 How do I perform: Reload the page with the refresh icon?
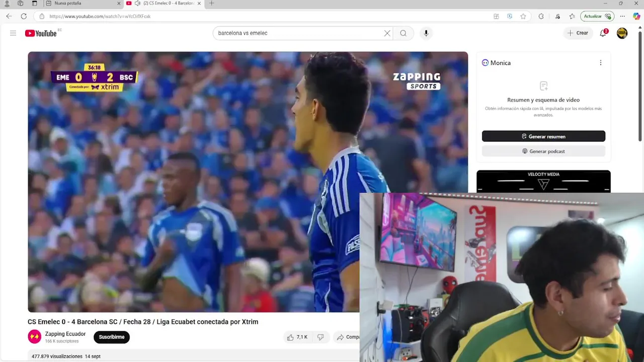pyautogui.click(x=24, y=16)
